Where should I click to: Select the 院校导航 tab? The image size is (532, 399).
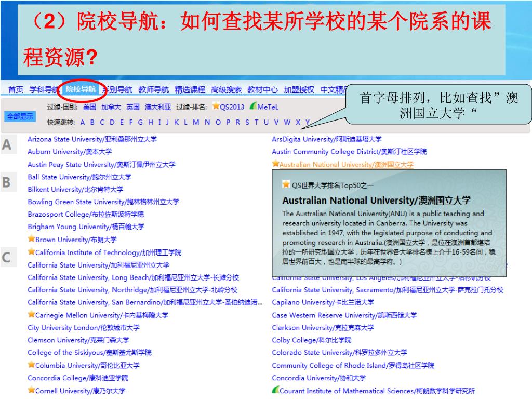click(x=81, y=89)
